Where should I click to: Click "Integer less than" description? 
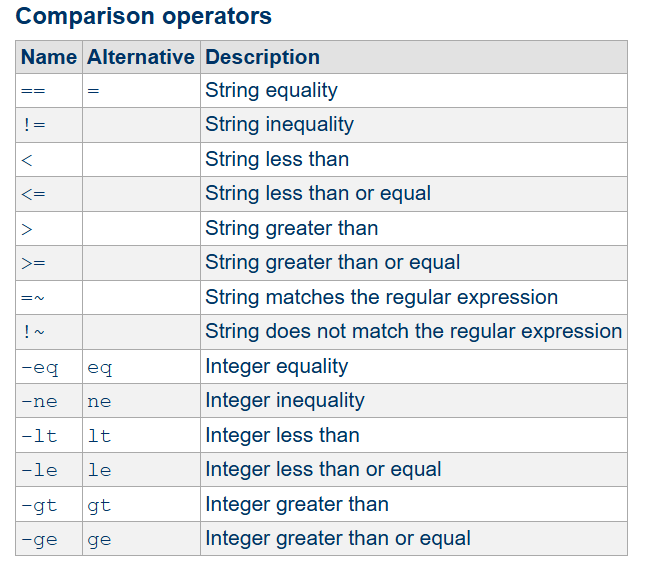click(282, 436)
